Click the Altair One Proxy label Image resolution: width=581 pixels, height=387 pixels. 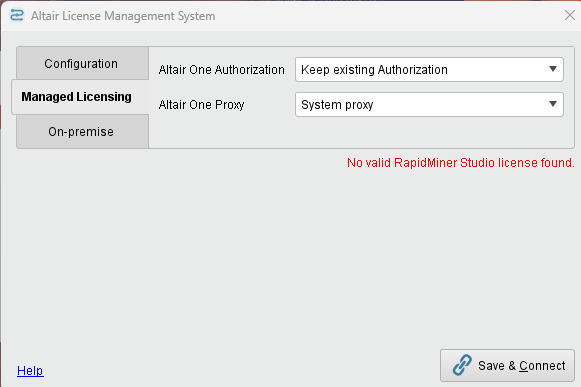coord(202,105)
